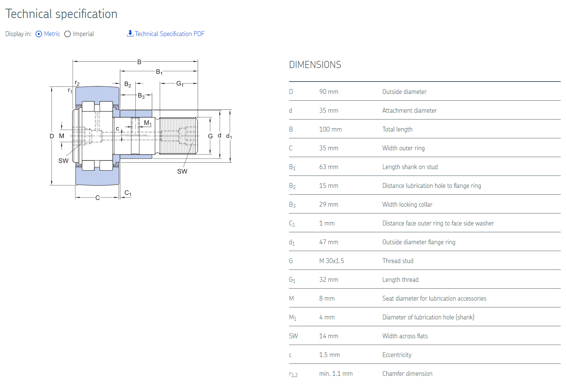566x392 pixels.
Task: Click the '8 mm' seat diameter value
Action: (x=327, y=298)
